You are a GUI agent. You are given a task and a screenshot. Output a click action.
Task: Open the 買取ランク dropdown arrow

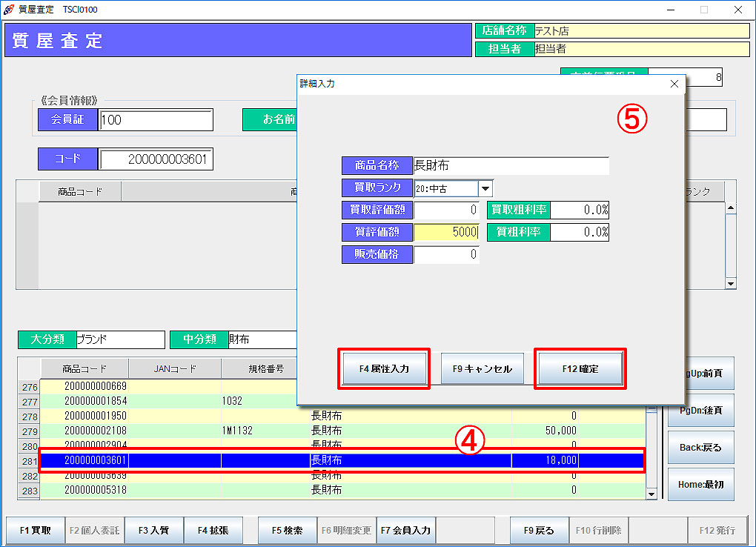click(486, 188)
